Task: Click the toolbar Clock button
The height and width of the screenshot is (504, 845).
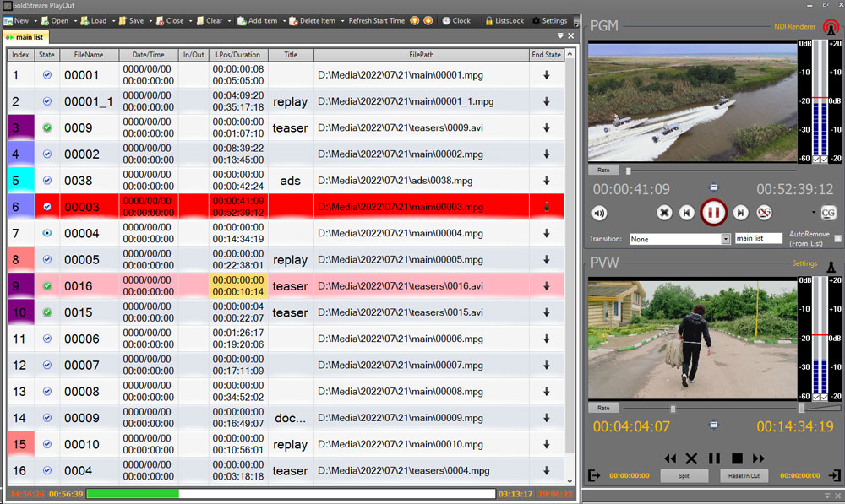Action: click(456, 20)
